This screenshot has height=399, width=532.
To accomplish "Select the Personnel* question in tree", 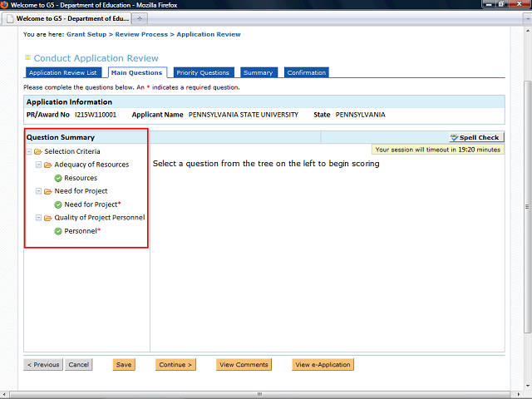I will pos(82,231).
